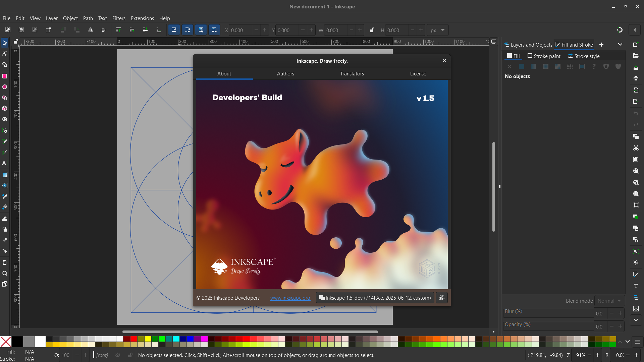Select the Pencil freehand tool
The image size is (644, 362).
(x=5, y=141)
